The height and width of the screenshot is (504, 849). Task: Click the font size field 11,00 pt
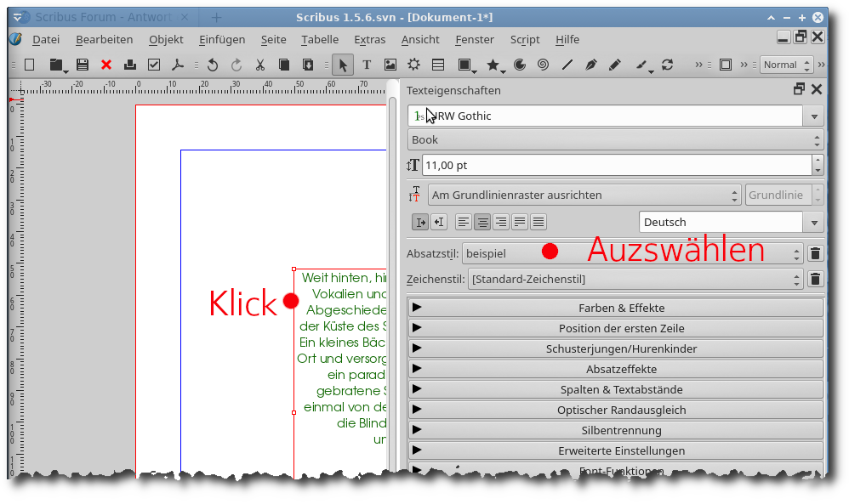(x=616, y=165)
